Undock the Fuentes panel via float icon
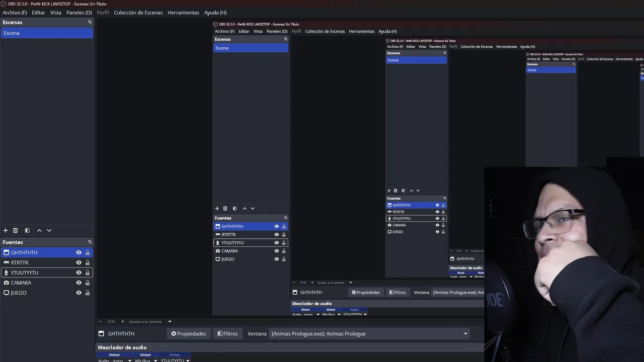The height and width of the screenshot is (362, 644). pos(90,242)
